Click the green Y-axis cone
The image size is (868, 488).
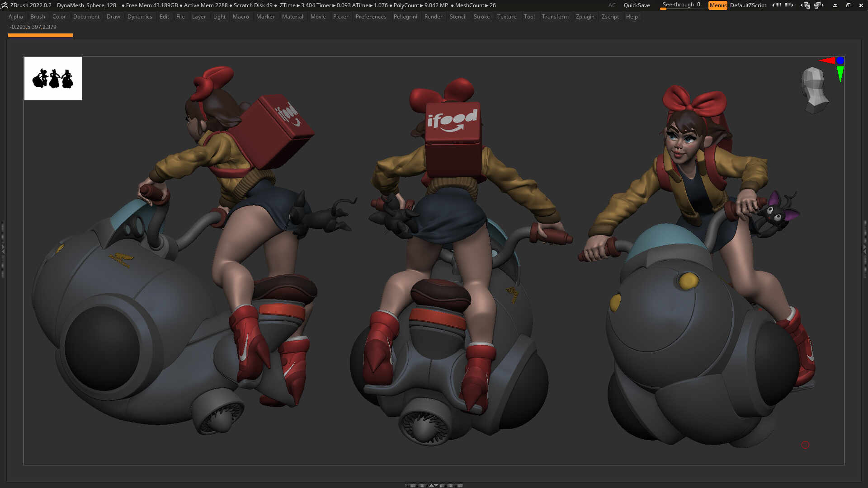(840, 74)
